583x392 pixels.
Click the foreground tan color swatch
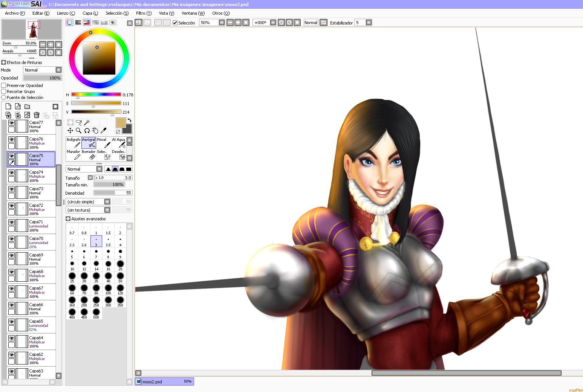pyautogui.click(x=121, y=123)
